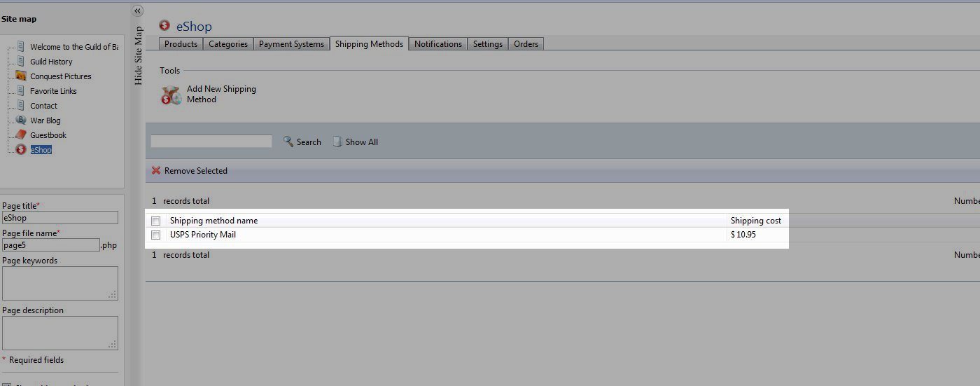
Task: Click the Show All pages icon
Action: tap(337, 142)
